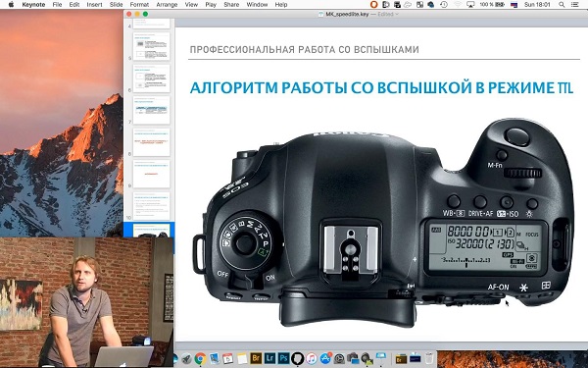588x368 pixels.
Task: Select slide 5 thumbnail in navigator
Action: (x=152, y=46)
